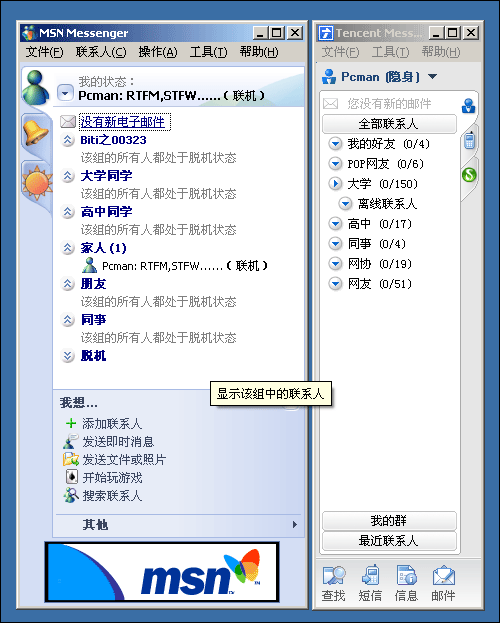This screenshot has height=623, width=500.
Task: Open MSN my status dropdown button
Action: [65, 93]
